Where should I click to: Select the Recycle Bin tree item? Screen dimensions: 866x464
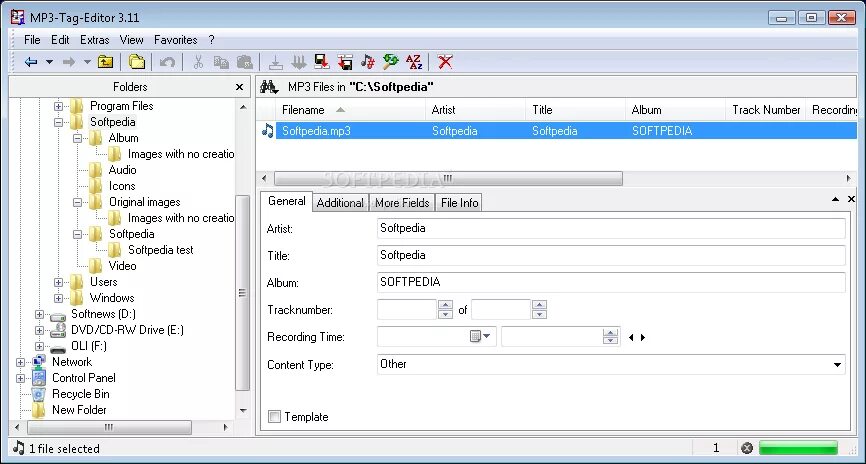pyautogui.click(x=80, y=394)
